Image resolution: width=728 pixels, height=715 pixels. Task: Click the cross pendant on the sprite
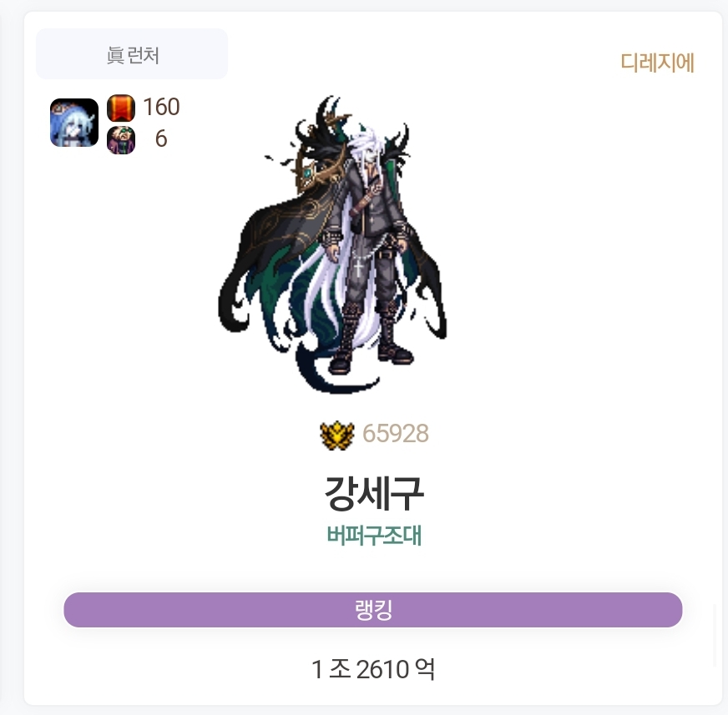(x=358, y=268)
